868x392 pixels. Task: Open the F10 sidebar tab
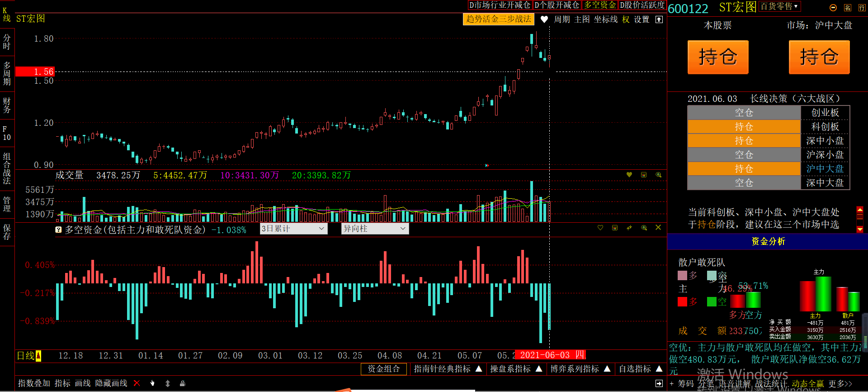point(7,133)
